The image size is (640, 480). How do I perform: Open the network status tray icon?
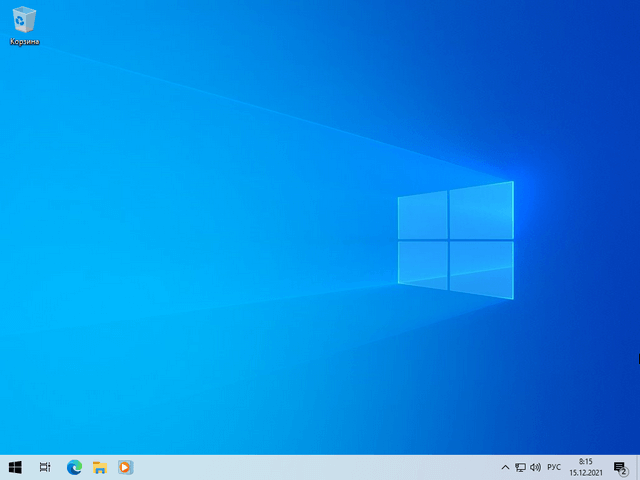tap(520, 467)
